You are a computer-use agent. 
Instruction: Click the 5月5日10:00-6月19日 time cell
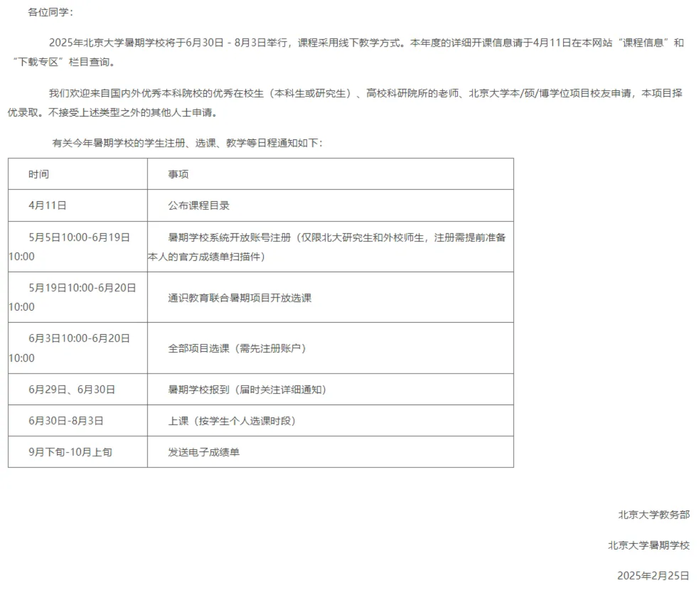79,238
